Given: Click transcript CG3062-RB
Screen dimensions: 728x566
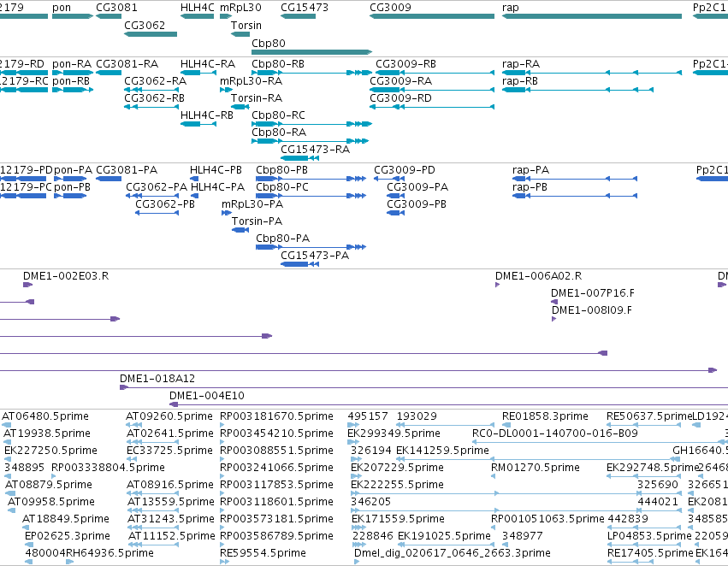Looking at the screenshot, I should click(x=154, y=98).
